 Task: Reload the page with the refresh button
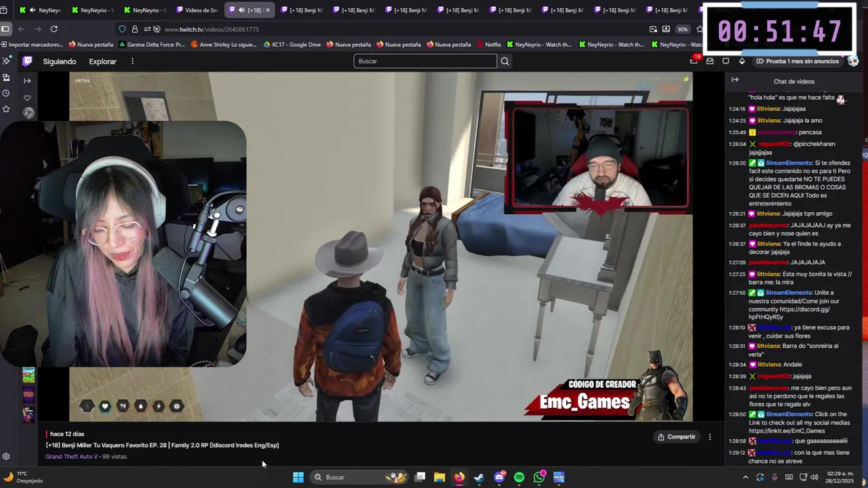point(54,29)
